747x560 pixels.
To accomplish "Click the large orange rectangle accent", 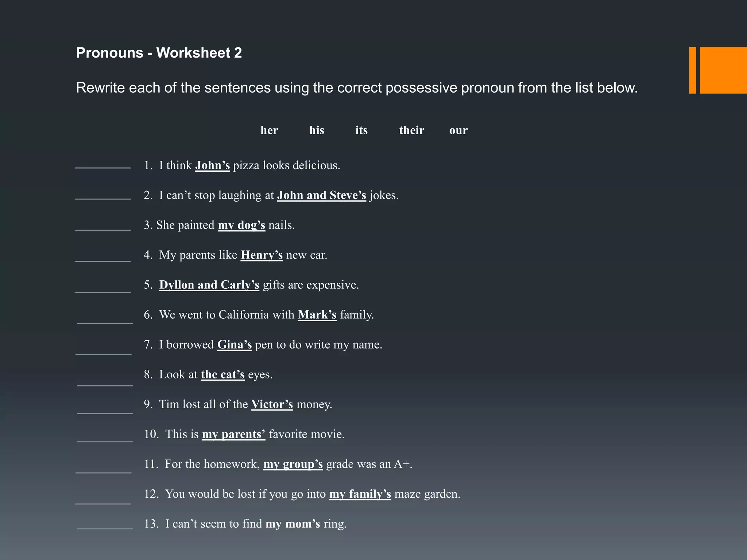I will point(723,70).
